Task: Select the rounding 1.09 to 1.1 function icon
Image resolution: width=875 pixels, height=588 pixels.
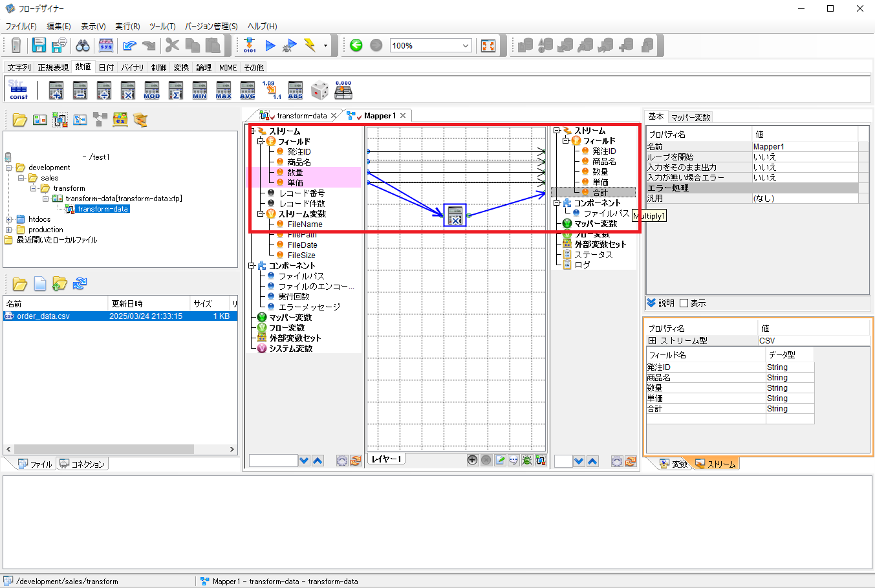Action: point(271,90)
